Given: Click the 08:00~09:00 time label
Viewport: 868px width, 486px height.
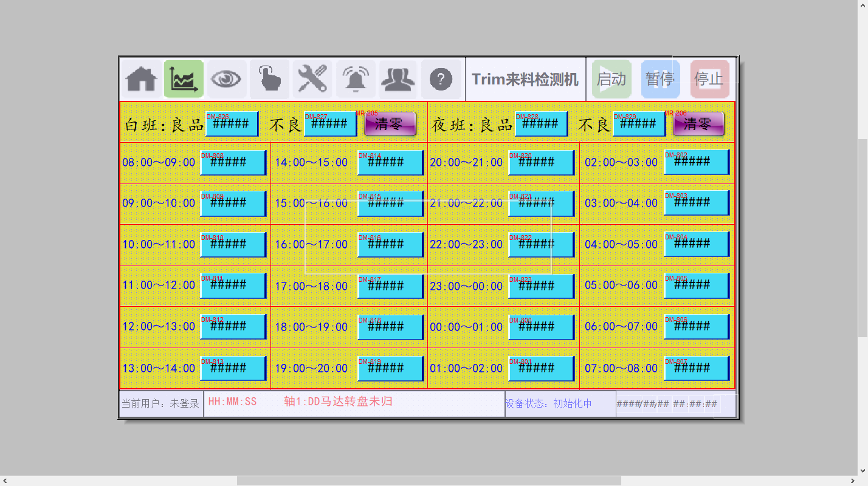Looking at the screenshot, I should [159, 163].
